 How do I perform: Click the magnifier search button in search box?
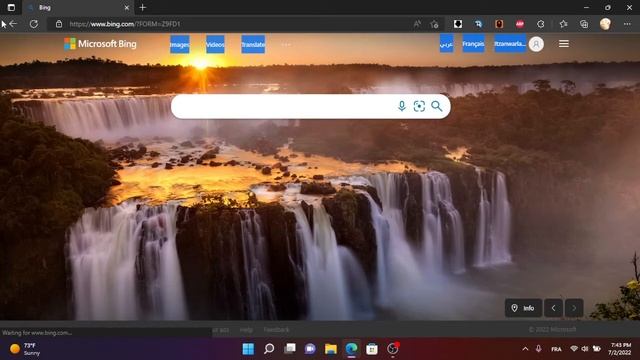click(x=437, y=106)
